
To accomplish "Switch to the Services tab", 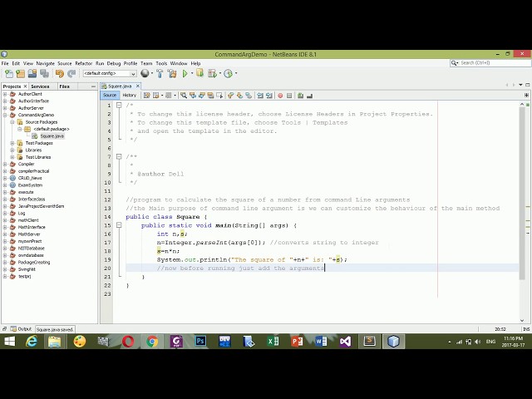I will (x=40, y=86).
